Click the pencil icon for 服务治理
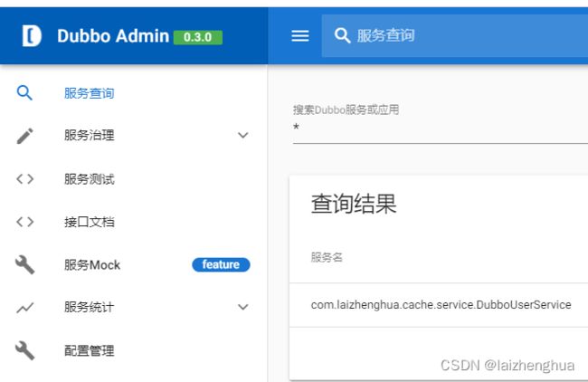 [x=24, y=136]
